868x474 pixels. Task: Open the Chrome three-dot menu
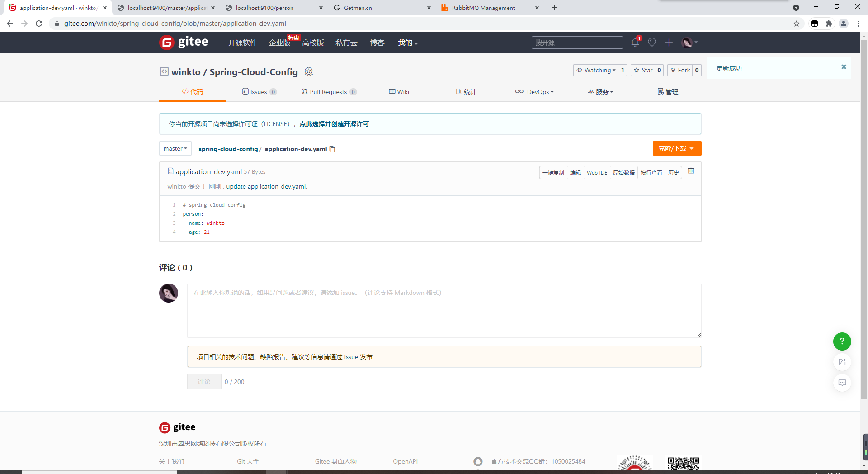pos(858,24)
